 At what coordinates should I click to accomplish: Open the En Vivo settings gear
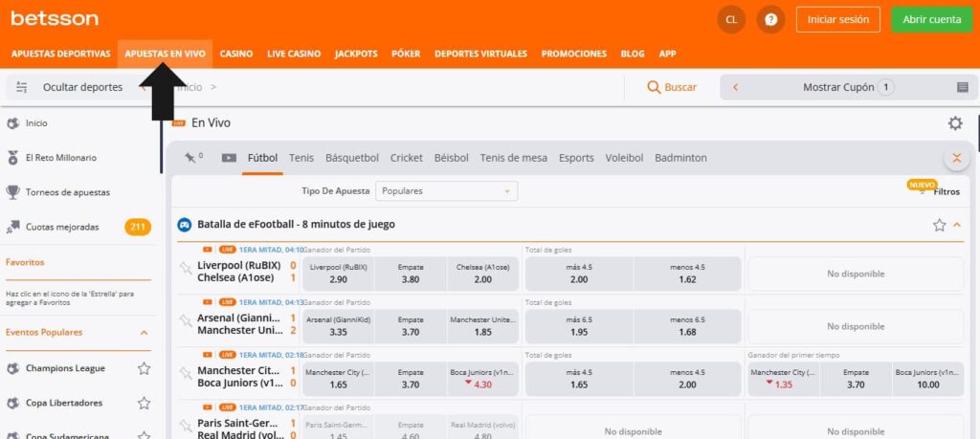click(x=954, y=123)
